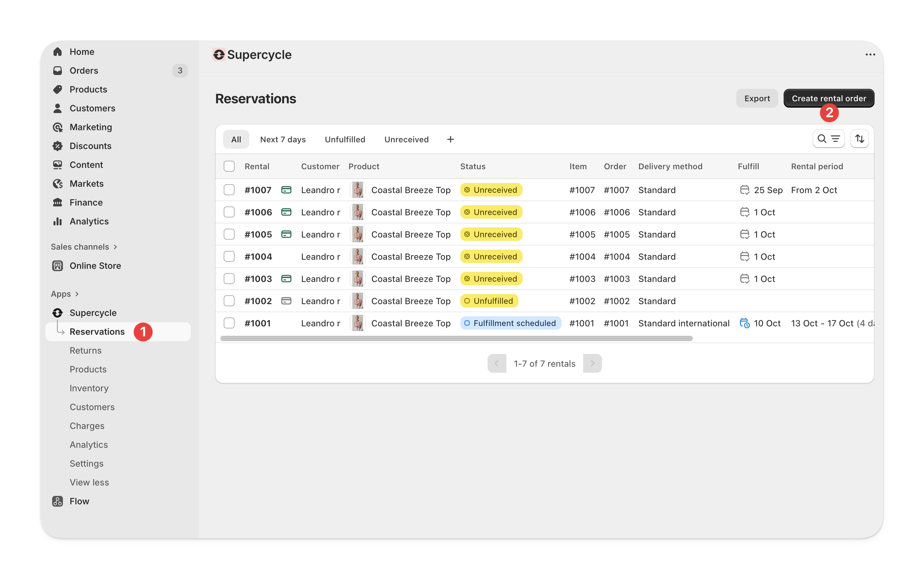Open the sort order icon button

click(x=859, y=139)
